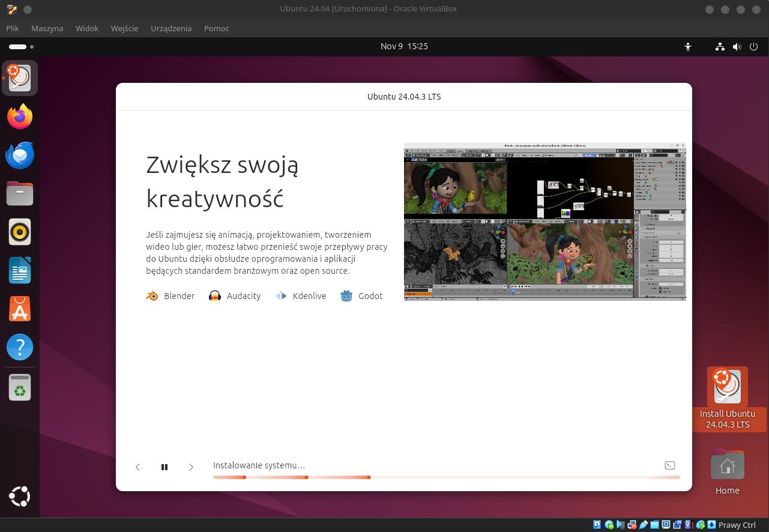Click the installation progress bar

click(x=447, y=477)
